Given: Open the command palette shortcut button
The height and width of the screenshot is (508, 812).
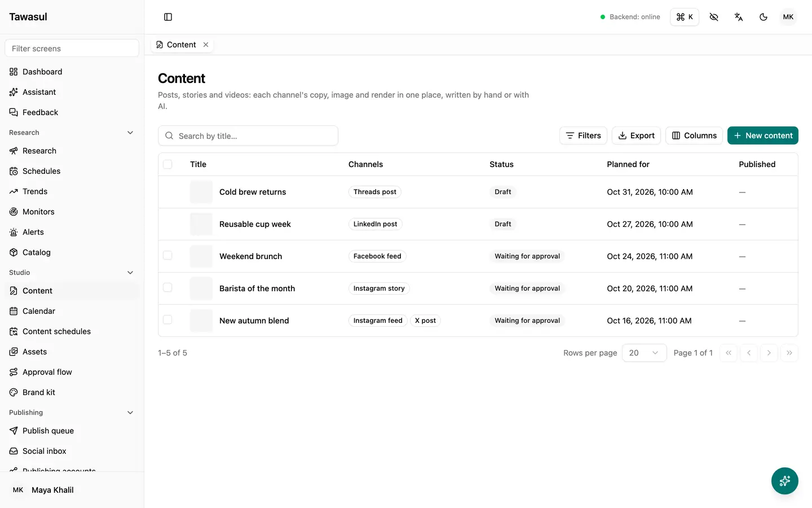Looking at the screenshot, I should click(685, 17).
